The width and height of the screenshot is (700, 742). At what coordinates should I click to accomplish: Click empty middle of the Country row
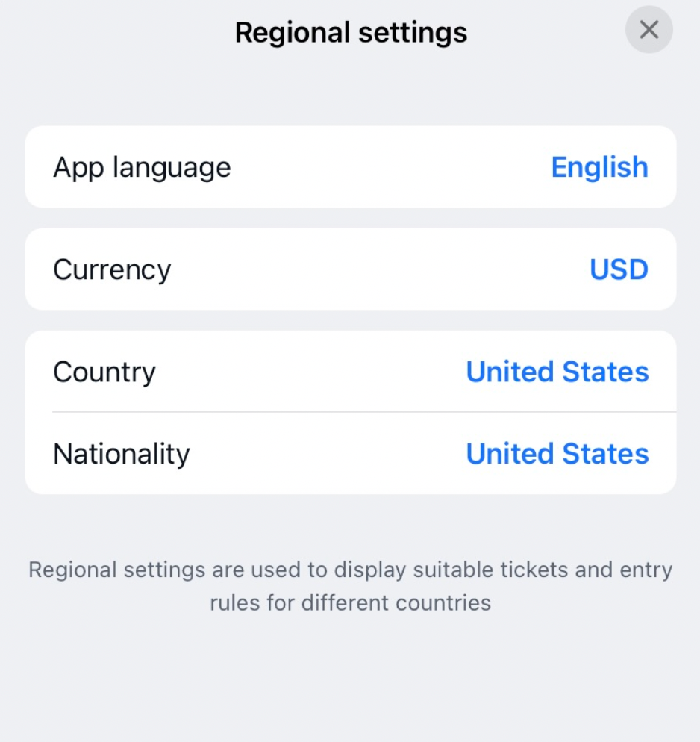tap(313, 372)
